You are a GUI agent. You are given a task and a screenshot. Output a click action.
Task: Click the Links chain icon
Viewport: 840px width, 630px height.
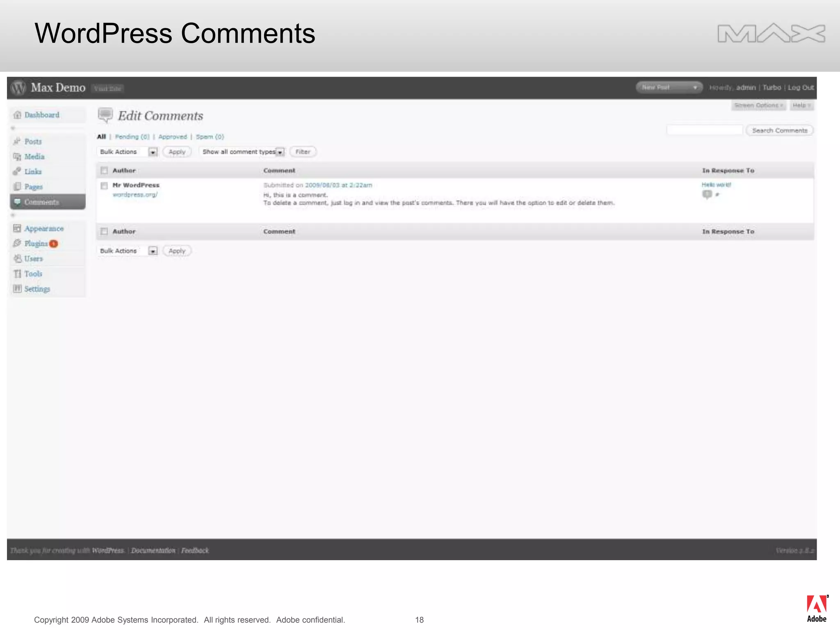tap(17, 171)
